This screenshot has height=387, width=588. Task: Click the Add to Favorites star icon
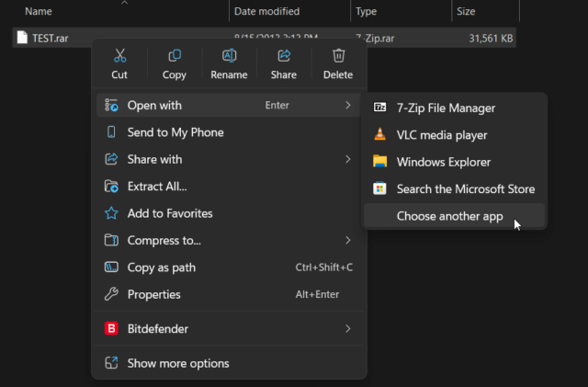(x=111, y=213)
